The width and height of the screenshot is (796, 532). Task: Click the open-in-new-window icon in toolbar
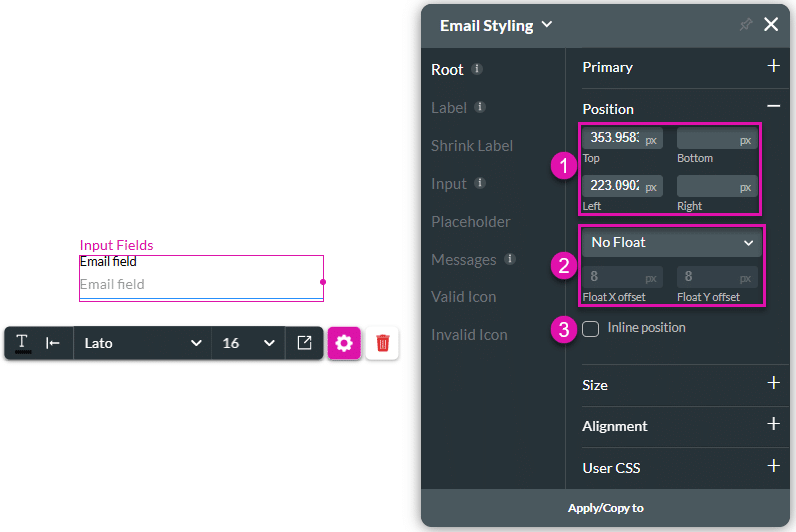[304, 343]
